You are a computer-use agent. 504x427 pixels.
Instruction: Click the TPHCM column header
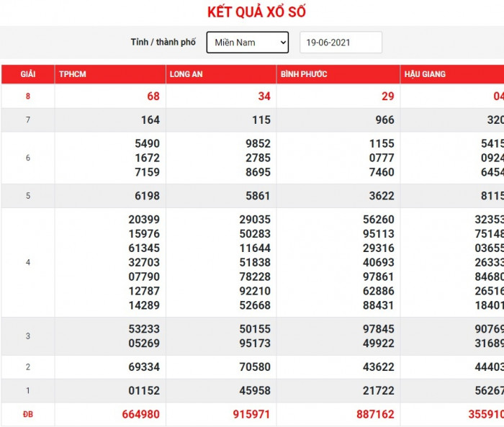pos(73,74)
